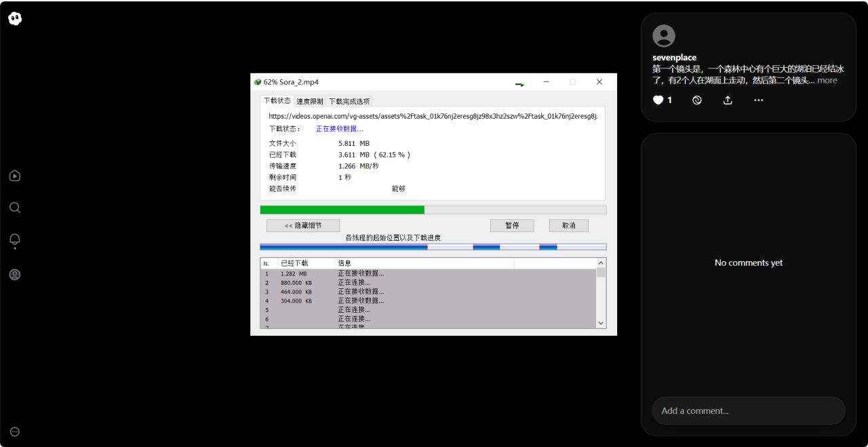868x447 pixels.
Task: Select thread row 6 in the list
Action: tap(428, 319)
